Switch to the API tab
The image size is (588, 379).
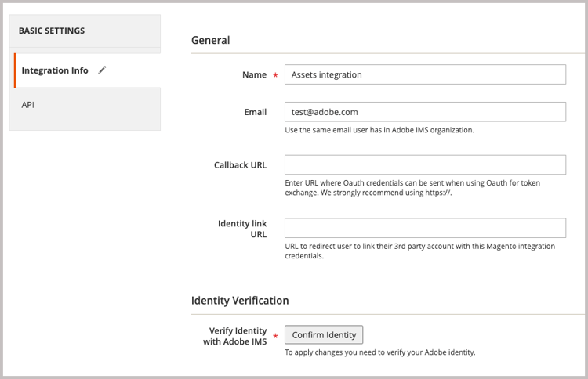pyautogui.click(x=28, y=104)
